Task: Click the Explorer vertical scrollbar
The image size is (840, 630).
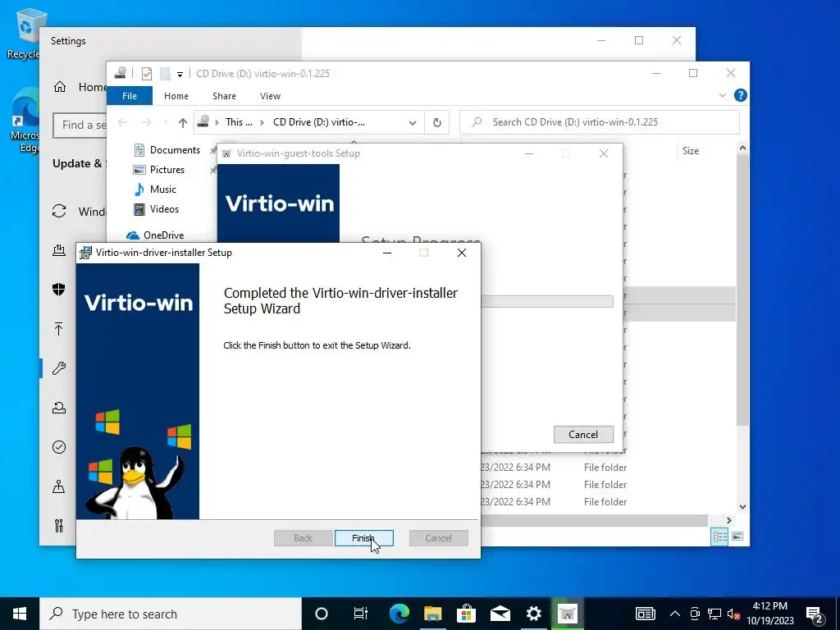Action: (x=742, y=290)
